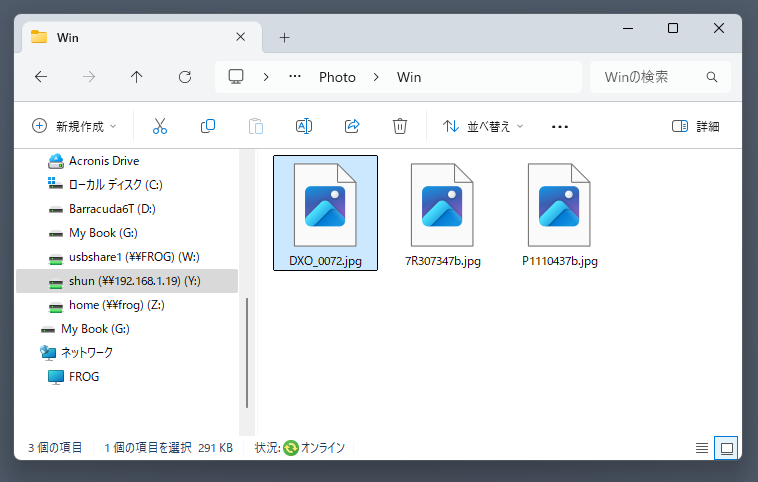This screenshot has width=758, height=482.
Task: Click the file name 7R307347b.jpg
Action: (x=443, y=261)
